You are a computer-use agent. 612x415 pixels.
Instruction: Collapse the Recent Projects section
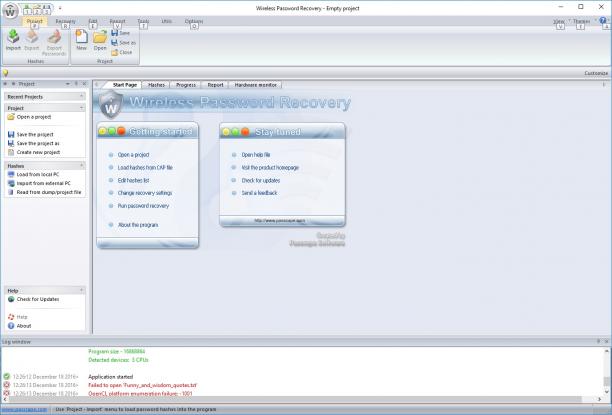(x=82, y=96)
